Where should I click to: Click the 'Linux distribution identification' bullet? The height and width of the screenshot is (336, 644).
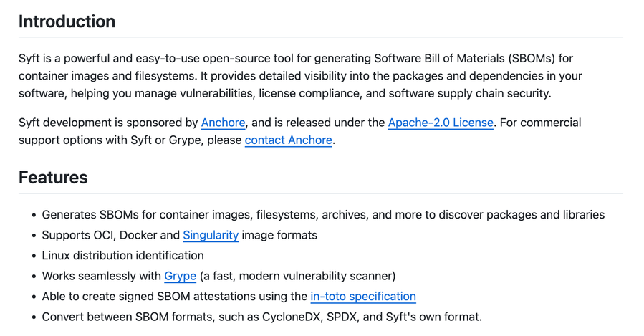tap(122, 256)
